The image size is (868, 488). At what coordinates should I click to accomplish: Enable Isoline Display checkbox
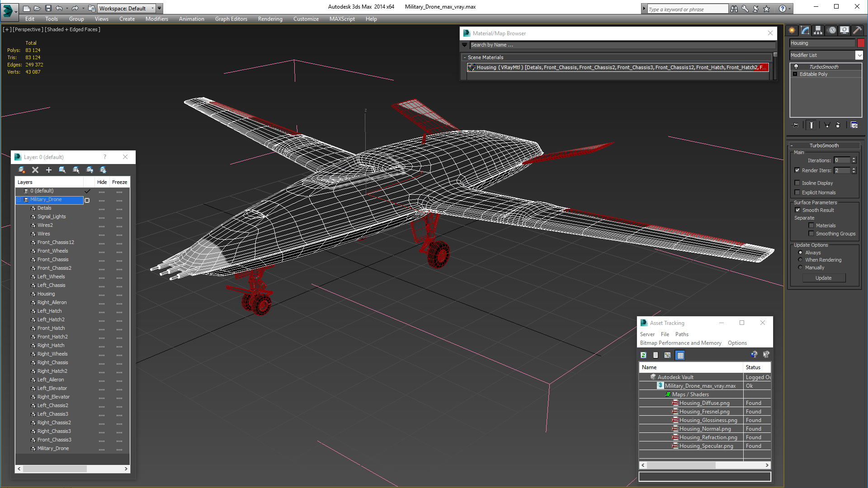click(x=797, y=183)
